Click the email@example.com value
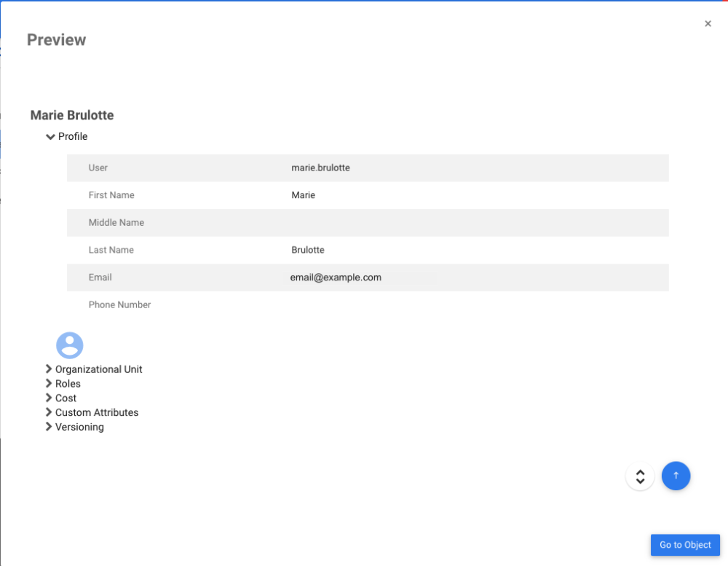This screenshot has height=566, width=728. pos(336,278)
